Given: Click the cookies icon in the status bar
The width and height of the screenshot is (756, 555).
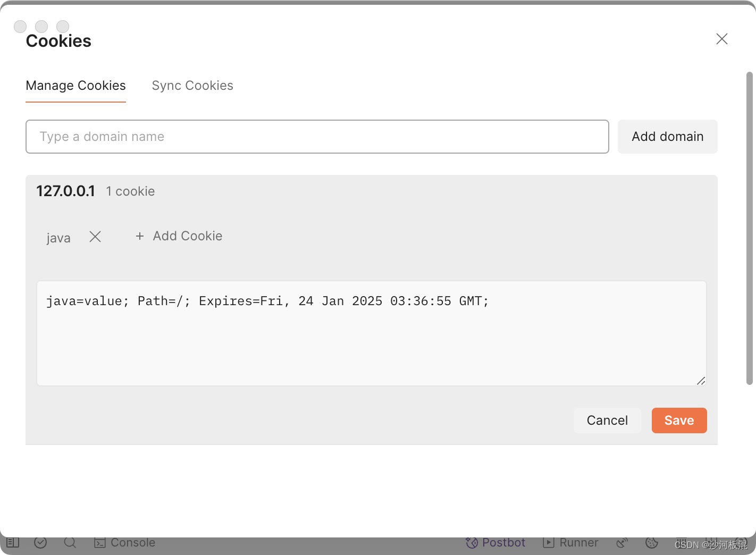Looking at the screenshot, I should [x=652, y=543].
